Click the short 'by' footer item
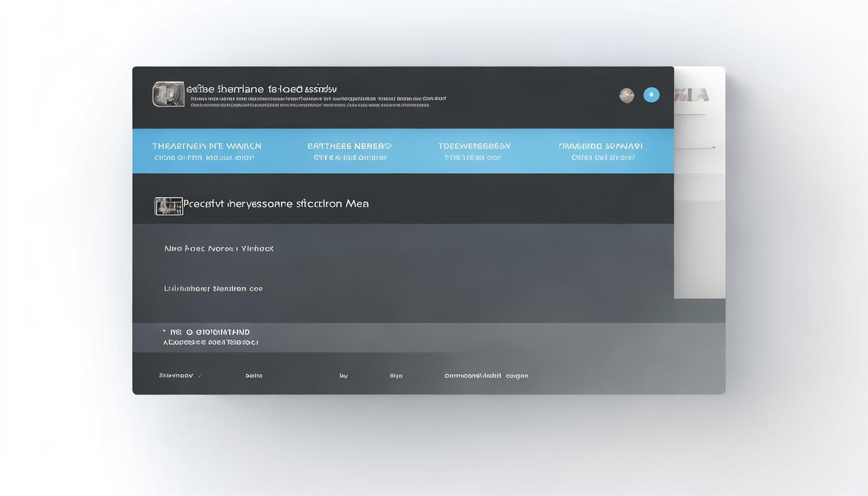This screenshot has width=868, height=496. [x=344, y=375]
